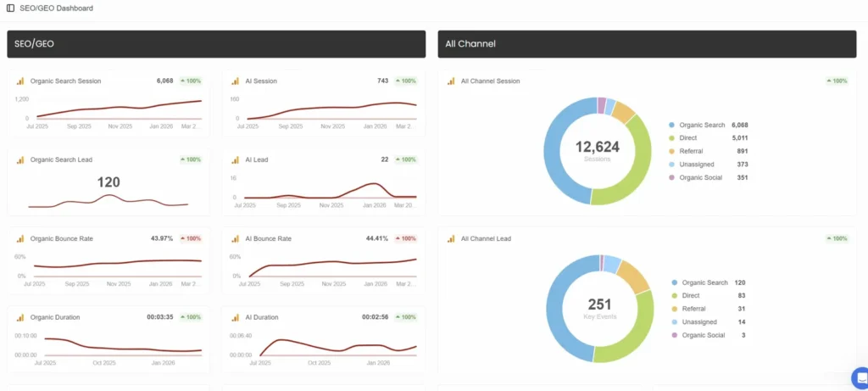
Task: Click the Organic Duration 100% badge
Action: pos(191,317)
